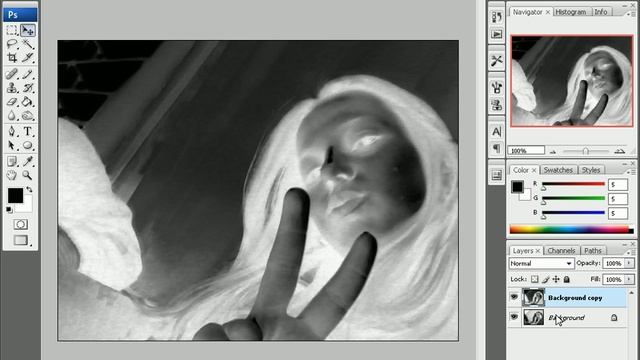Toggle lock position

click(556, 279)
